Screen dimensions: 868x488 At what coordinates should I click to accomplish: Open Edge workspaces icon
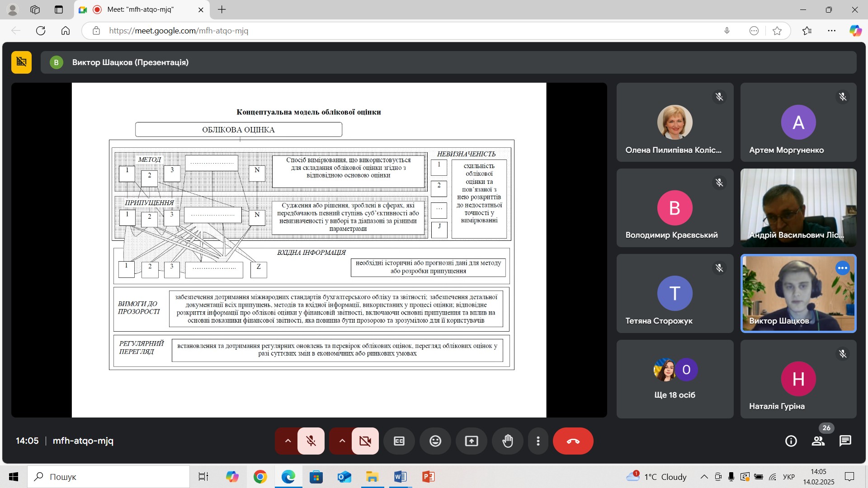click(x=35, y=9)
